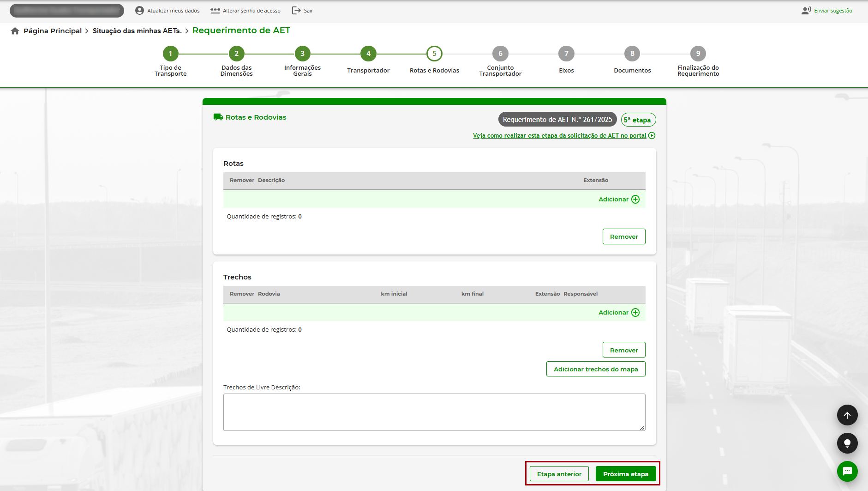This screenshot has width=868, height=491.
Task: Open Página Principal breadcrumb link
Action: [x=53, y=31]
